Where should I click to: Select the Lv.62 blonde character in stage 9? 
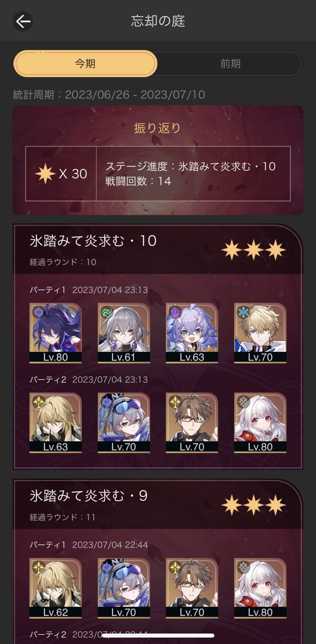tap(55, 588)
